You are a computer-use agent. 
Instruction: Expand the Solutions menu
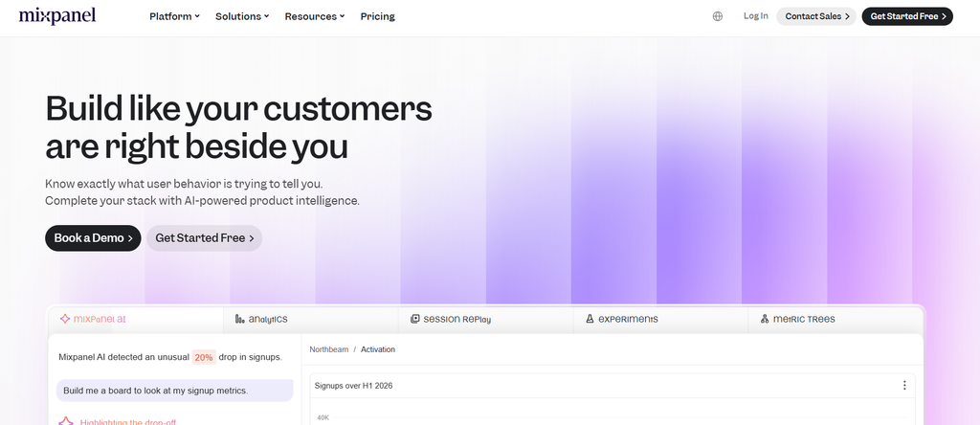point(242,16)
